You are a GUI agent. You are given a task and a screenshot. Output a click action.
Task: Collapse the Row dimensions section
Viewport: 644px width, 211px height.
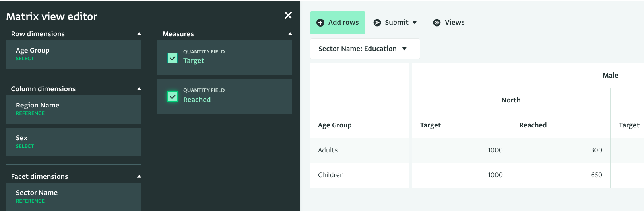click(x=139, y=34)
